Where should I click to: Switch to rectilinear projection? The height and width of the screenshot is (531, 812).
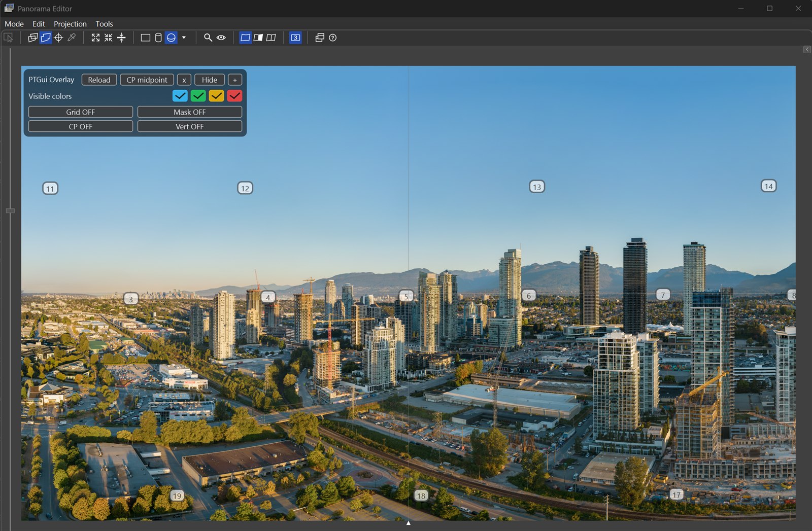coord(146,37)
